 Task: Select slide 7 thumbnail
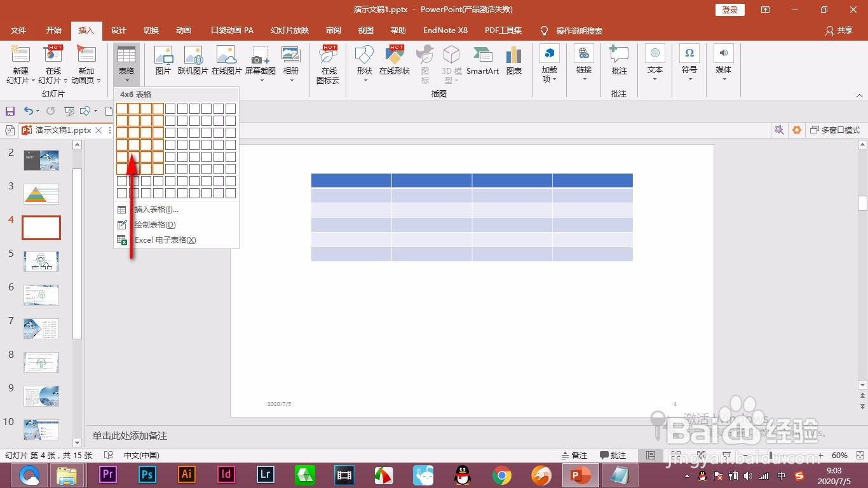pos(41,329)
